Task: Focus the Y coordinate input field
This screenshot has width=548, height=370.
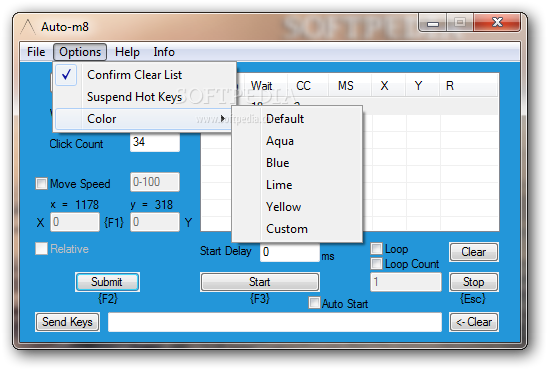Action: (x=155, y=222)
